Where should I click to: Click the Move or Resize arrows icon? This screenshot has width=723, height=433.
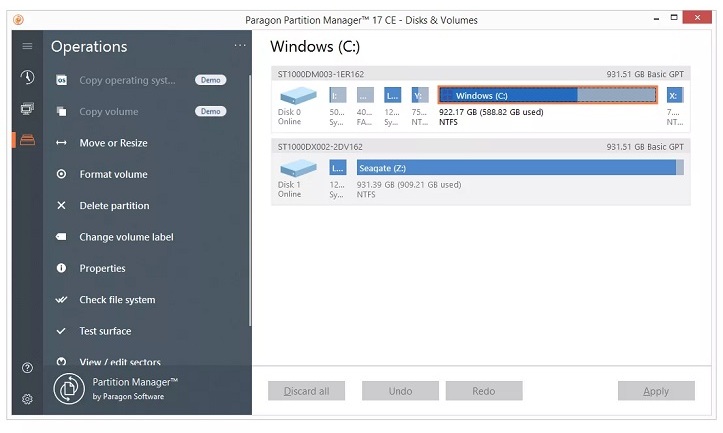tap(61, 143)
